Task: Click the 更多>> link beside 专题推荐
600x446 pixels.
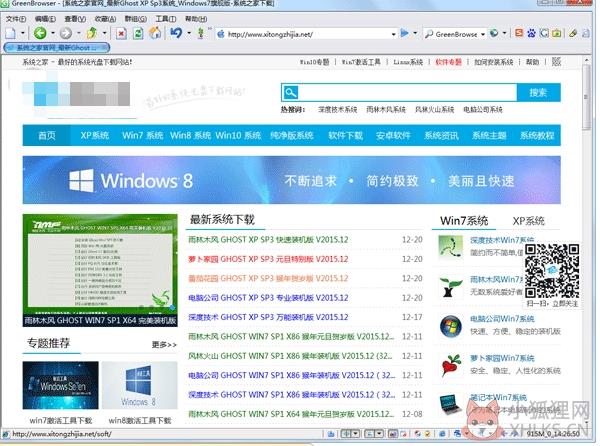Action: point(164,345)
